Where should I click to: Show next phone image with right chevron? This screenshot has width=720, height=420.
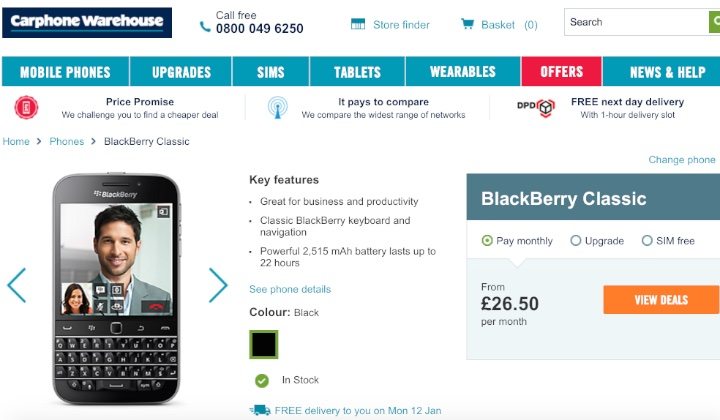click(x=218, y=285)
